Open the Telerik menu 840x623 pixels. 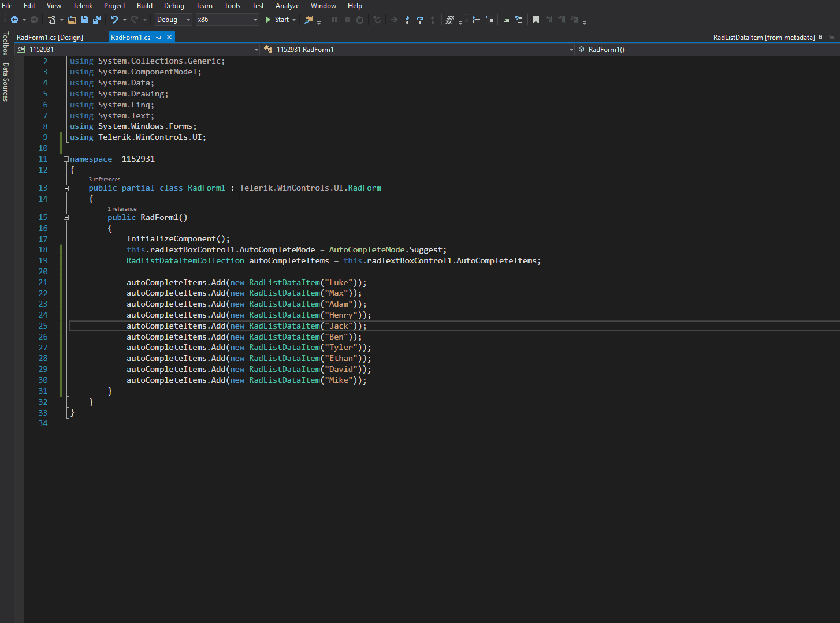[x=83, y=6]
